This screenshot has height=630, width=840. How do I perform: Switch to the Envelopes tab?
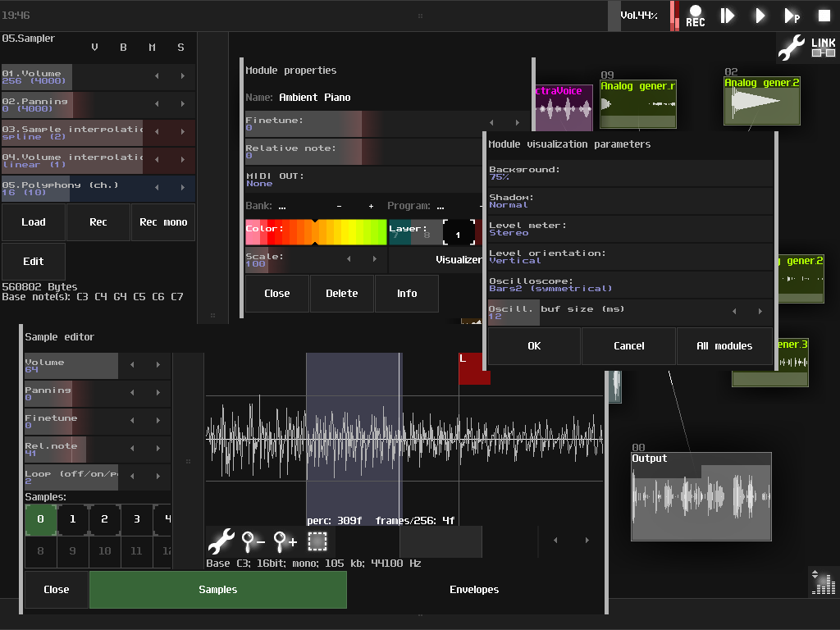coord(474,590)
